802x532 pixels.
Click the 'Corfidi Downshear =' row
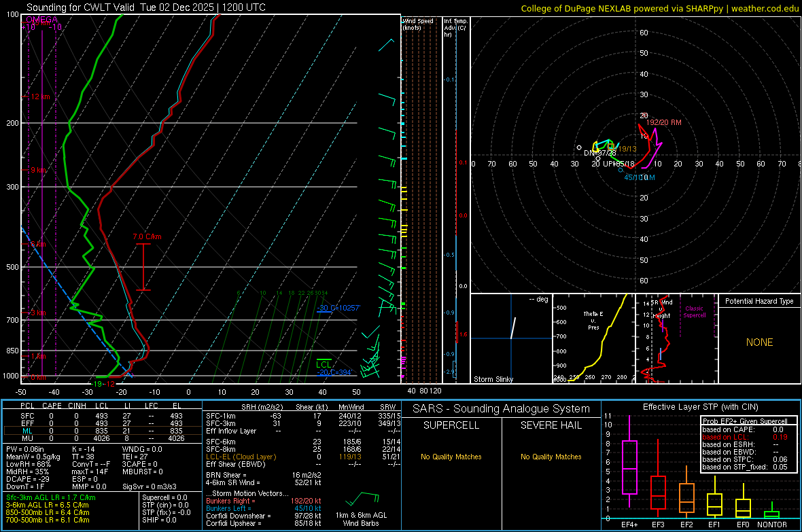coord(264,516)
